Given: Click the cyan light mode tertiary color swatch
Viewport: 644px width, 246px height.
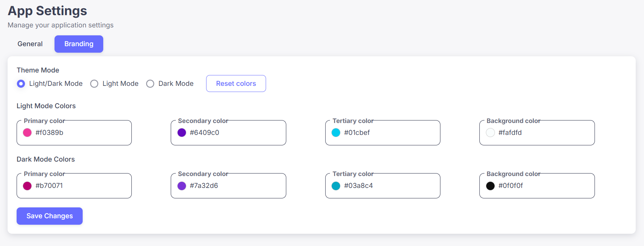Looking at the screenshot, I should click(336, 133).
